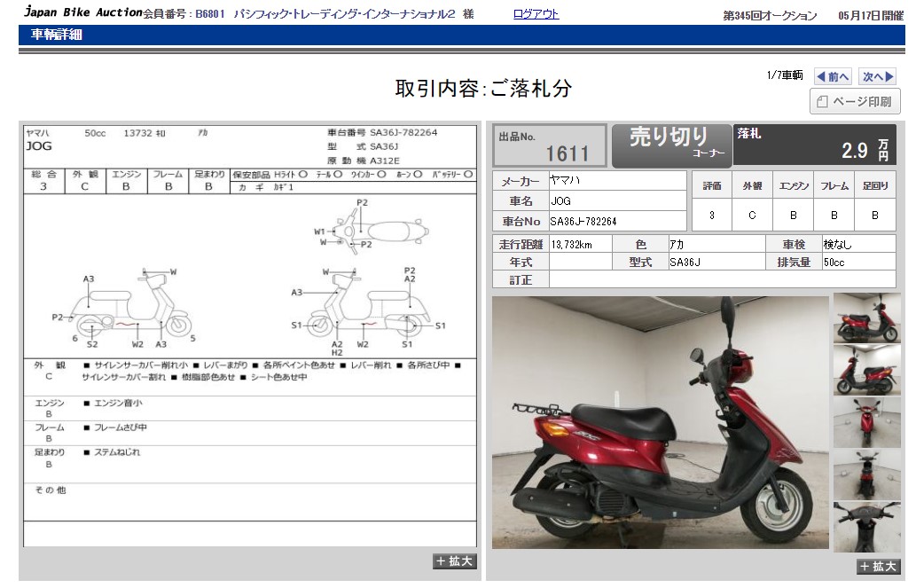Viewport: 916px width, 588px height.
Task: Click the 車輌詳細 header bar title
Action: click(x=57, y=35)
